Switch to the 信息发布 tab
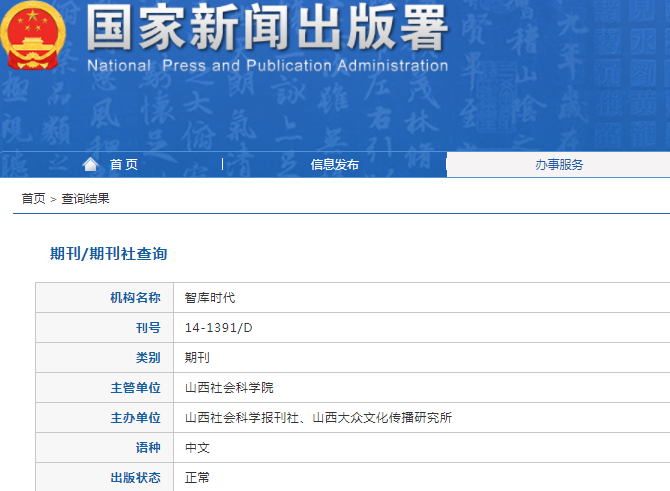The width and height of the screenshot is (670, 491). point(334,165)
